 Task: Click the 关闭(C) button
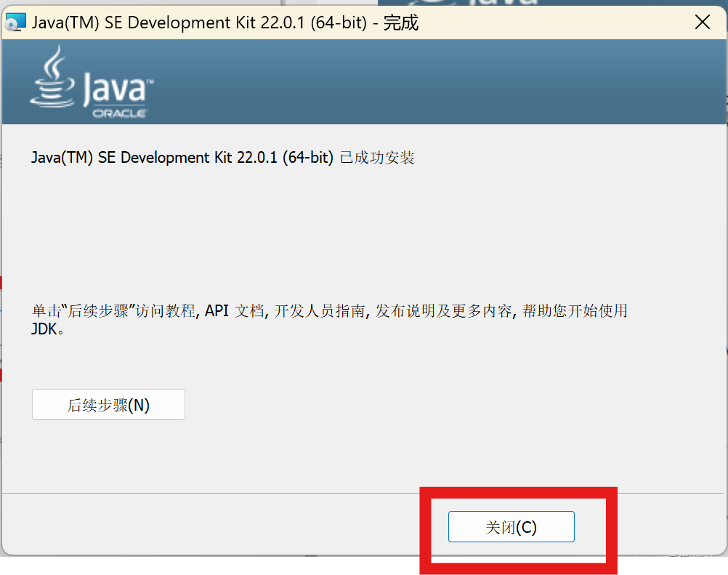(x=511, y=527)
